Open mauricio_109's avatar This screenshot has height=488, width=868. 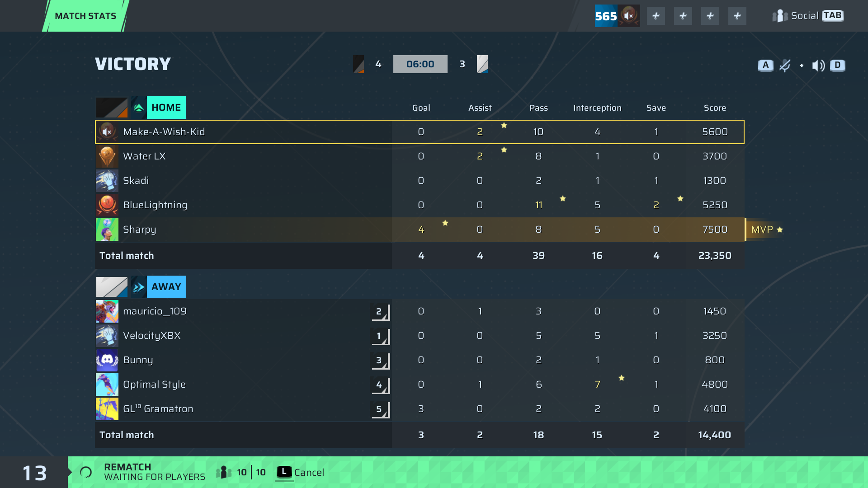[107, 311]
